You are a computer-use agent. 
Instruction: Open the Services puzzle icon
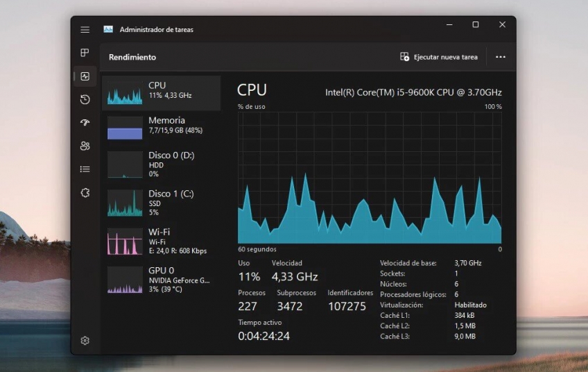pyautogui.click(x=85, y=192)
